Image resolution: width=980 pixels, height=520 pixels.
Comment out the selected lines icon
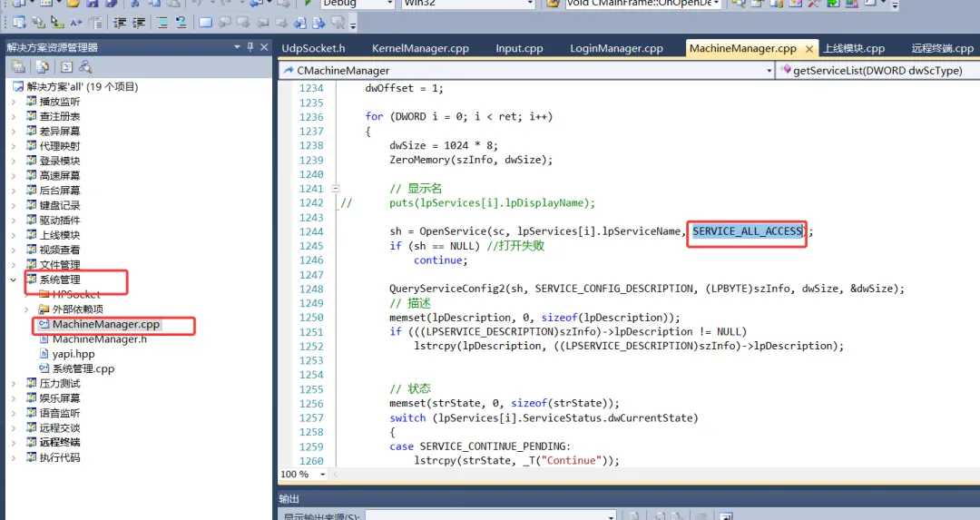162,23
